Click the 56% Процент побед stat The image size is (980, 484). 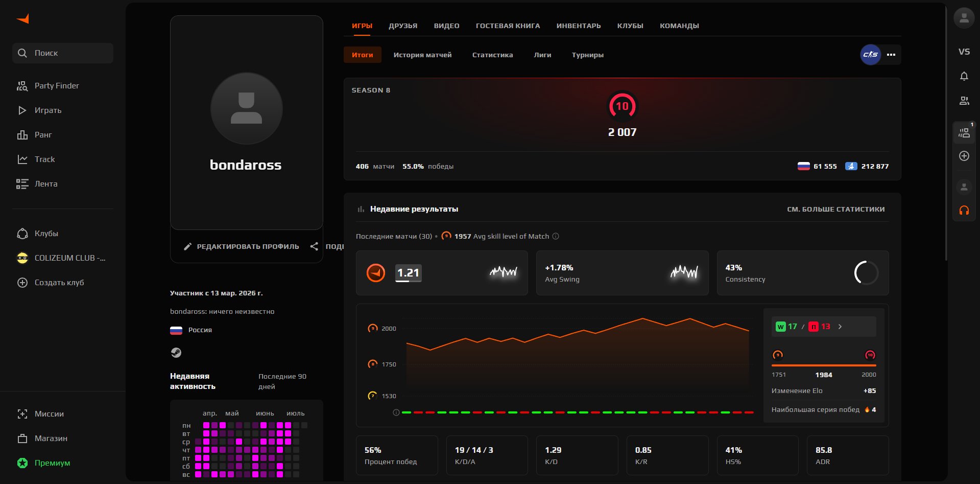(397, 455)
